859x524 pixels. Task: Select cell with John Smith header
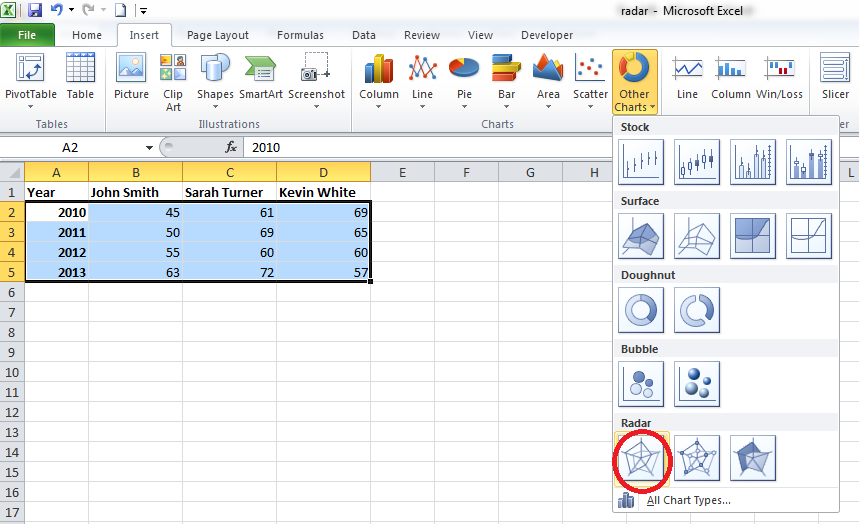pyautogui.click(x=135, y=192)
